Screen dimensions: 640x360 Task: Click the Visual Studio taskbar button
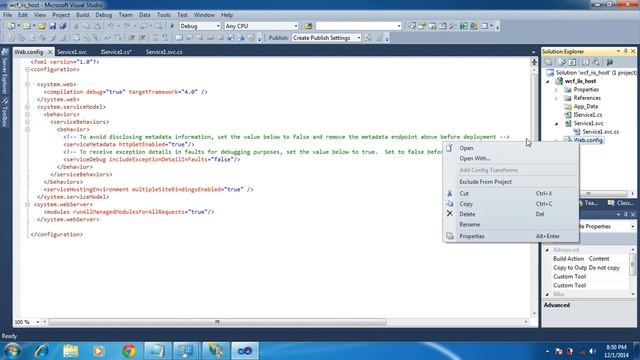point(245,351)
